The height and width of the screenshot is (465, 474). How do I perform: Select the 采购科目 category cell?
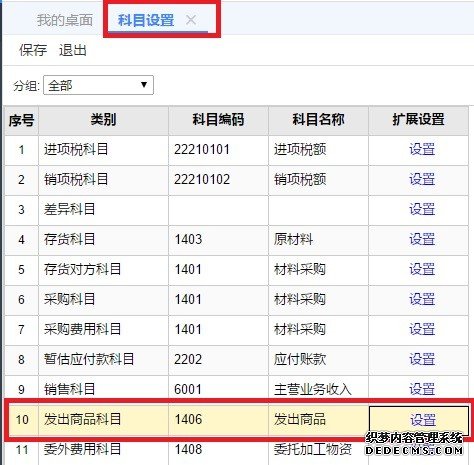click(103, 300)
